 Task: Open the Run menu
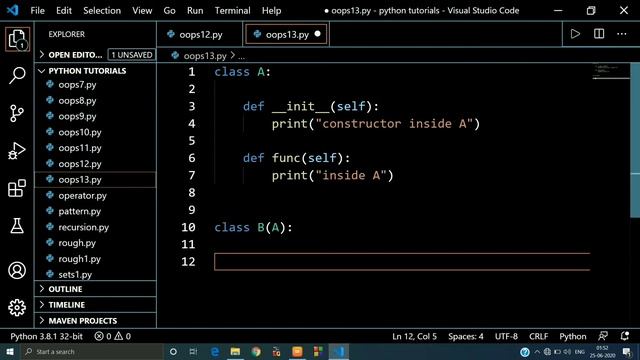click(195, 10)
